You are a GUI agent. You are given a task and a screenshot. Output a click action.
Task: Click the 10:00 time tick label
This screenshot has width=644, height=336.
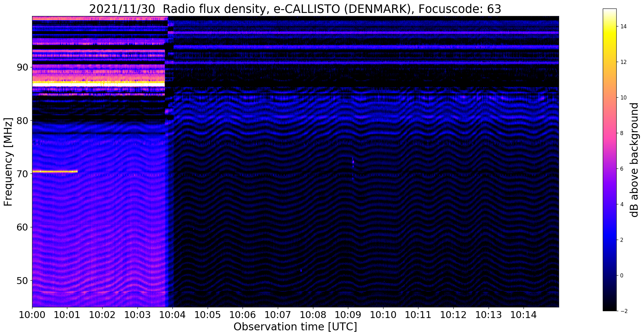pos(32,315)
